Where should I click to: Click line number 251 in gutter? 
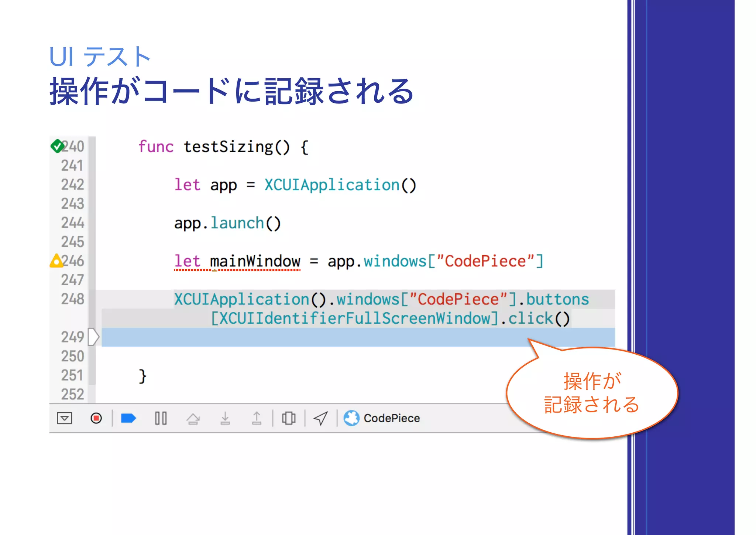[72, 375]
